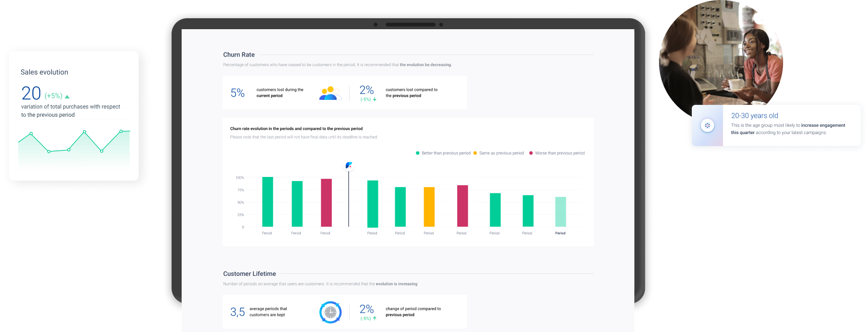The height and width of the screenshot is (332, 868).
Task: Click the green up triangle beside +5%
Action: 67,97
